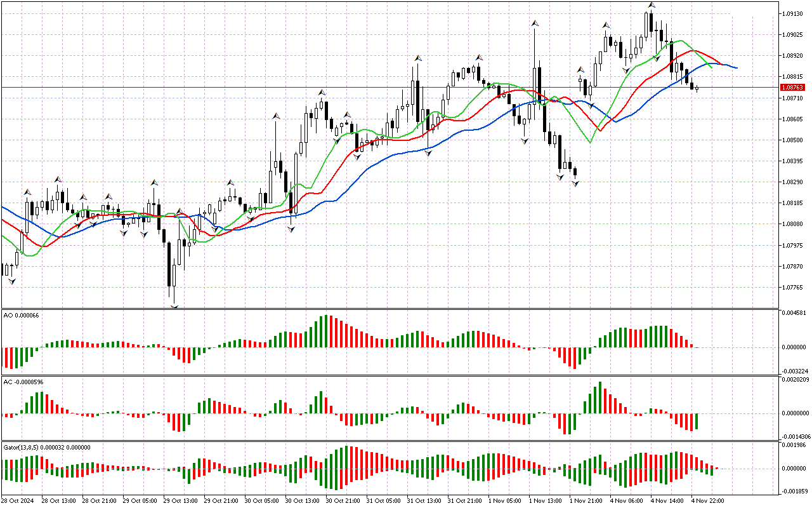Click the 1 Nov 05:00 time label
812x508 pixels.
click(504, 500)
